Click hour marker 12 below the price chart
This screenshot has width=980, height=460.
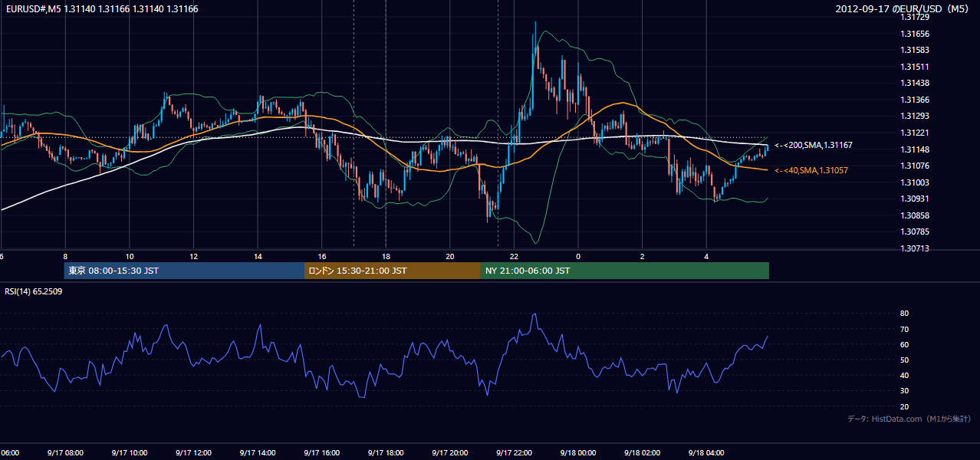(x=193, y=256)
